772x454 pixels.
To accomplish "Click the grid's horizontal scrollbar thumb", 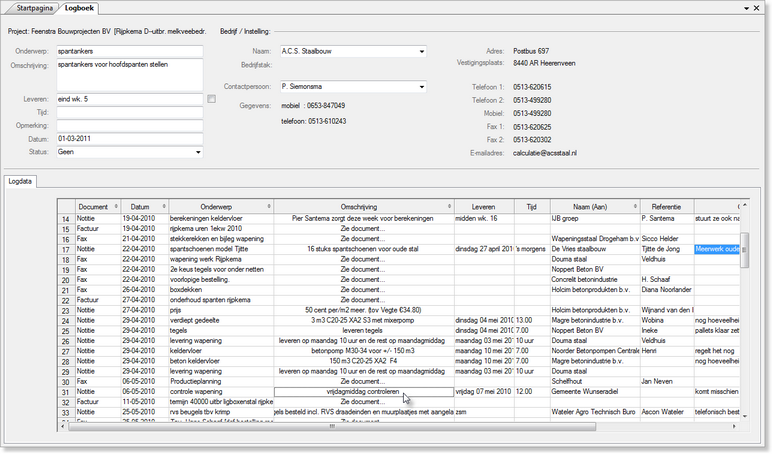I will point(332,426).
